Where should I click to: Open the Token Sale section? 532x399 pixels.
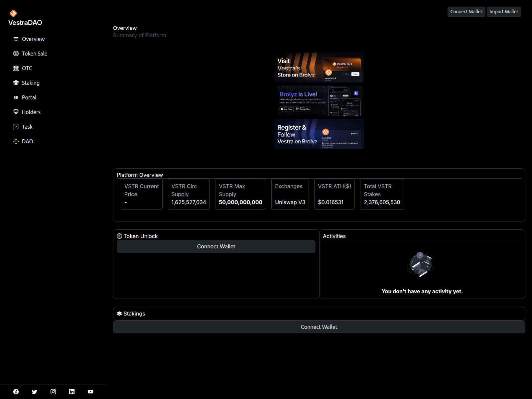(x=34, y=54)
